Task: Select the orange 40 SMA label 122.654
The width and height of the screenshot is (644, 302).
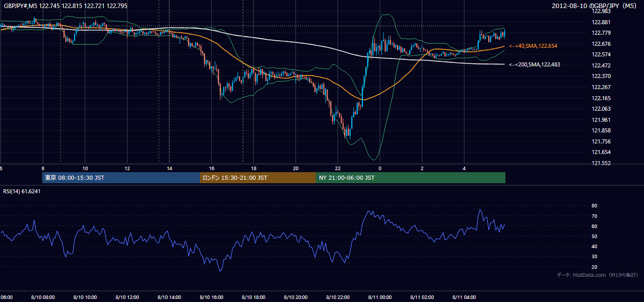Action: click(x=533, y=46)
